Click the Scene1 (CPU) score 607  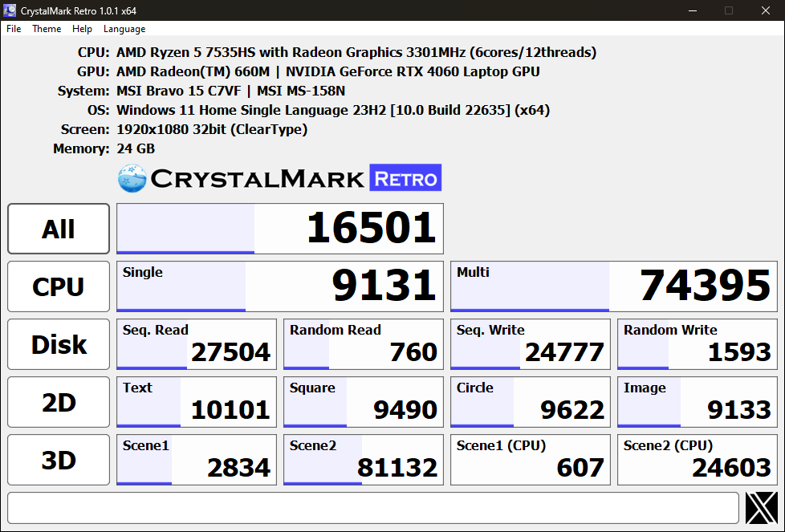(x=531, y=460)
